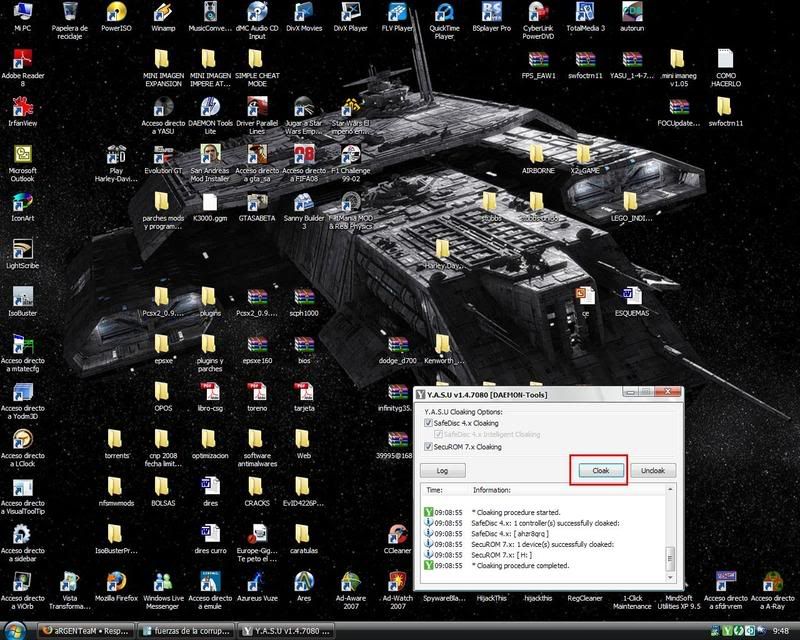Launch Ad-Aware 2007 icon
This screenshot has width=800, height=640.
coord(351,590)
